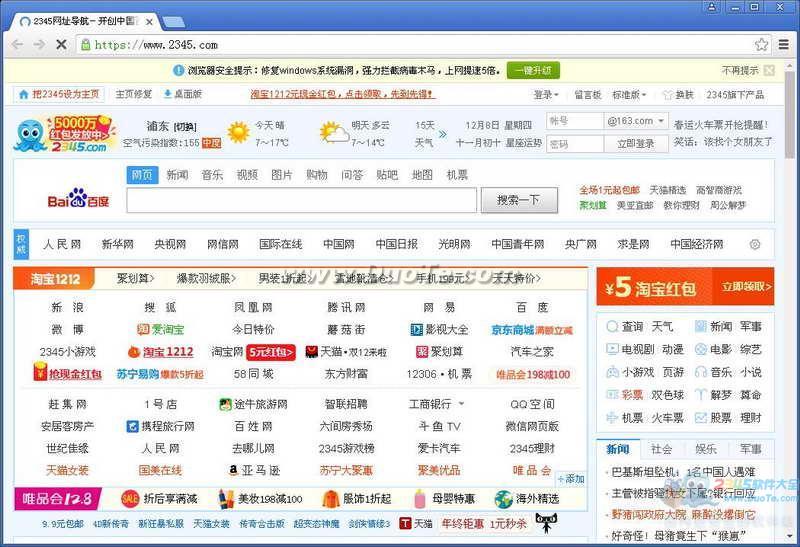This screenshot has width=800, height=547.
Task: Open 天猫·双12来啦 link
Action: pos(346,352)
